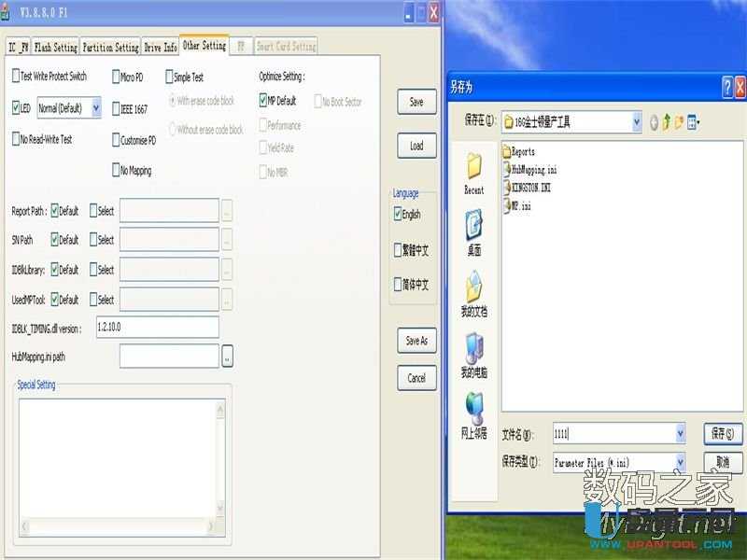Toggle the LED checkbox
747x560 pixels.
click(16, 108)
